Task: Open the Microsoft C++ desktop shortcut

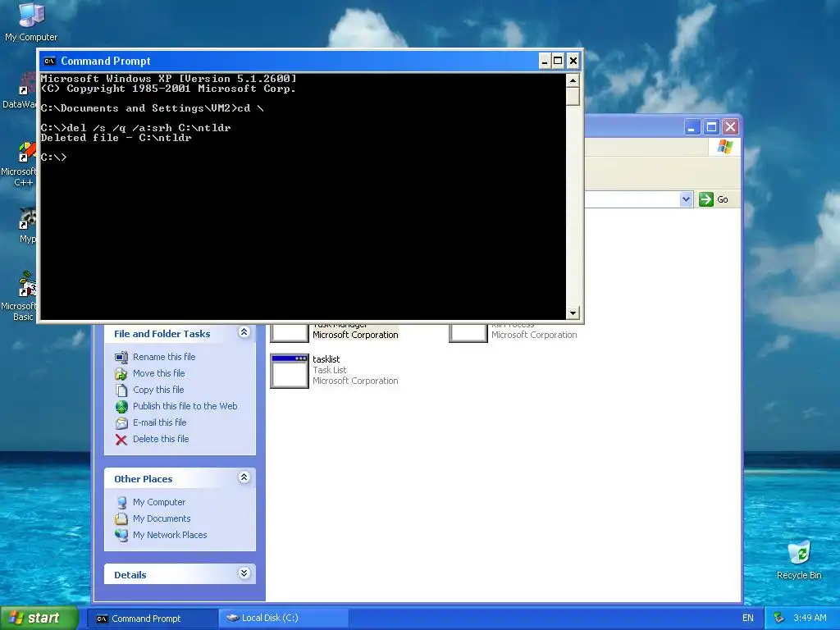Action: [x=20, y=164]
